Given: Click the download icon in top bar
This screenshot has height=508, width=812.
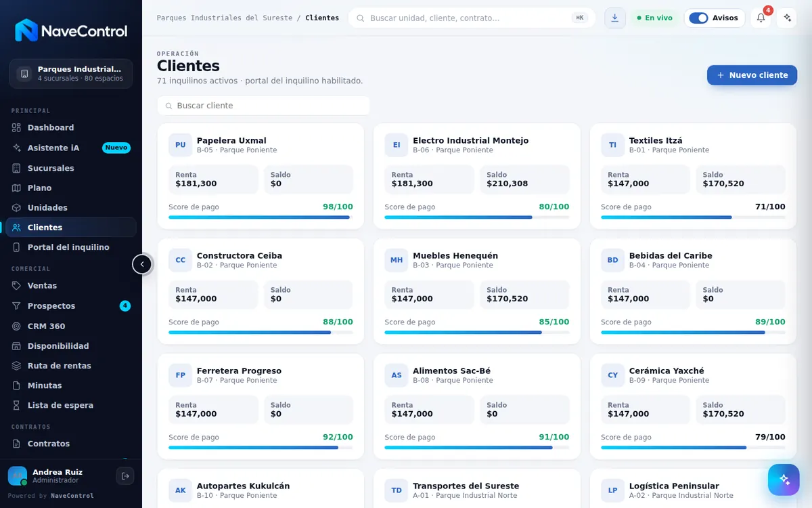Looking at the screenshot, I should coord(614,18).
